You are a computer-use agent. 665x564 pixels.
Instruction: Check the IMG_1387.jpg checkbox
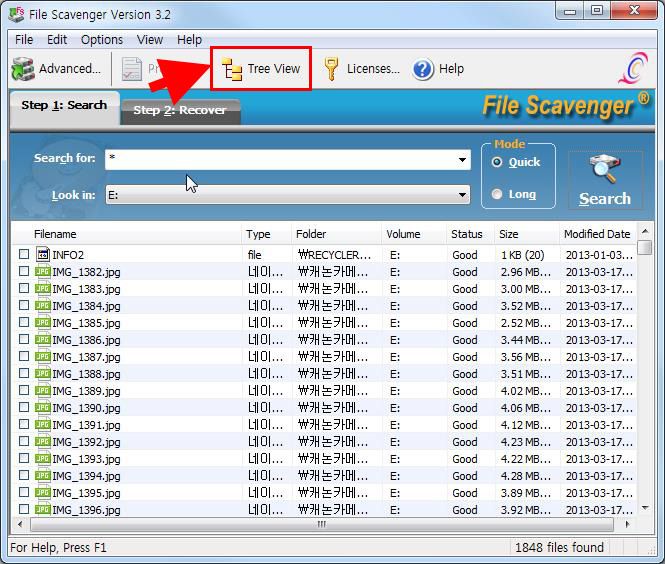click(24, 356)
